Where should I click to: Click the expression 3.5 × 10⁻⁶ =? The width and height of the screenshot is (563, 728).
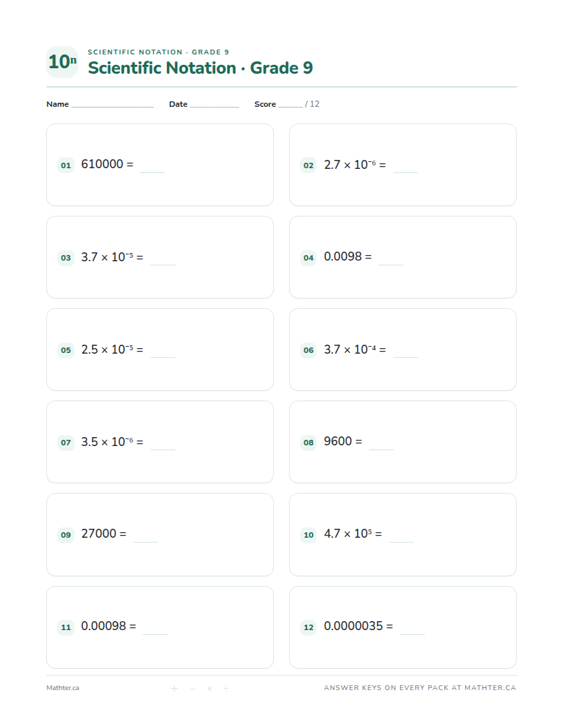pos(112,442)
